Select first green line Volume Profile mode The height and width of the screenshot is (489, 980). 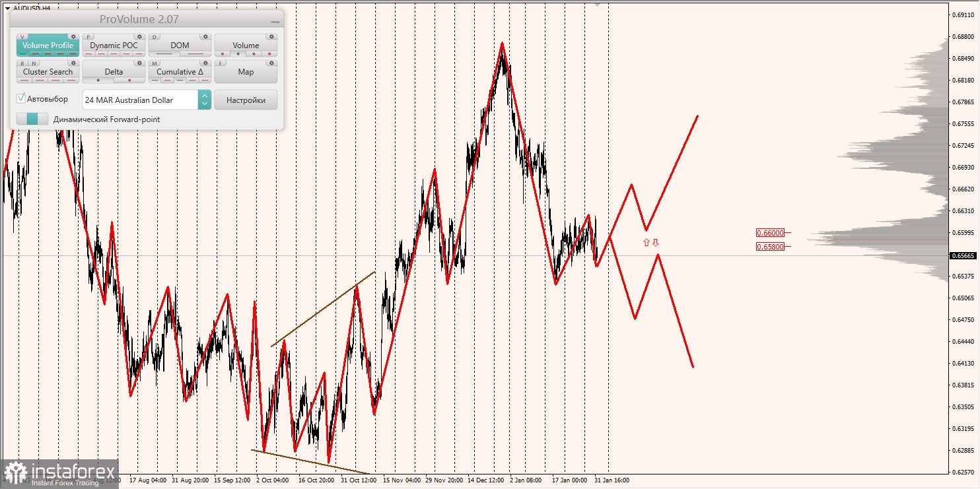tap(23, 53)
